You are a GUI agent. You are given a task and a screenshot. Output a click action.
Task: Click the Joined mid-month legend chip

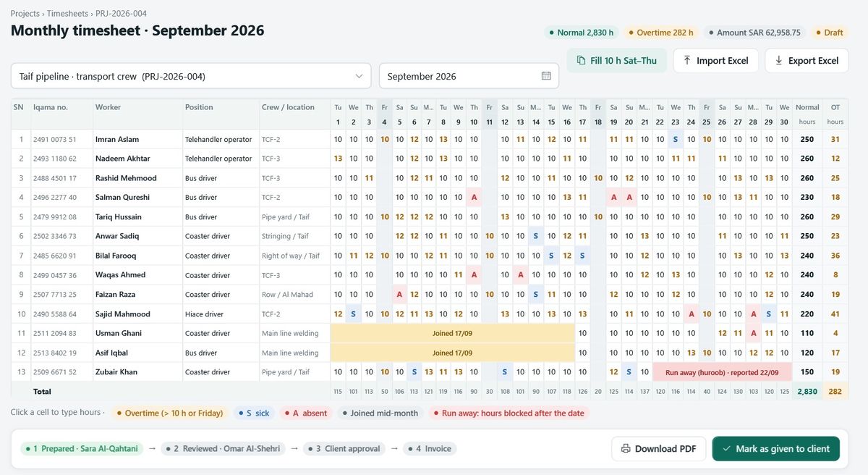380,413
